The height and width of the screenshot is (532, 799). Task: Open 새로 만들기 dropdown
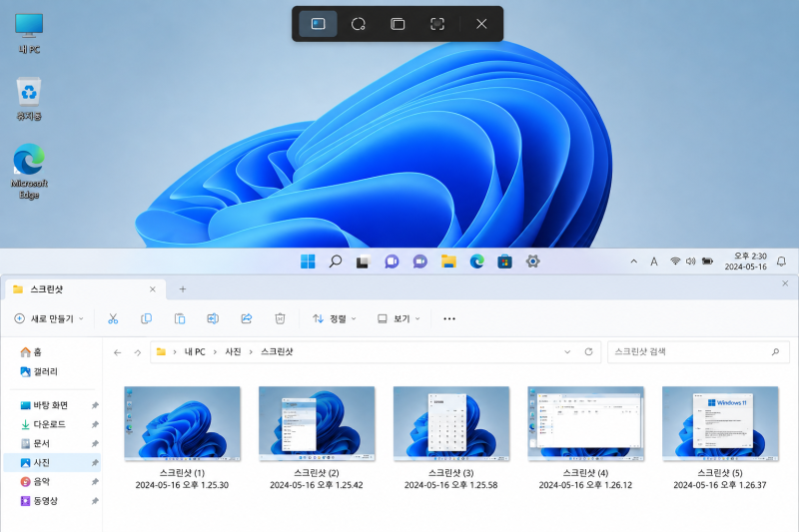pos(49,318)
